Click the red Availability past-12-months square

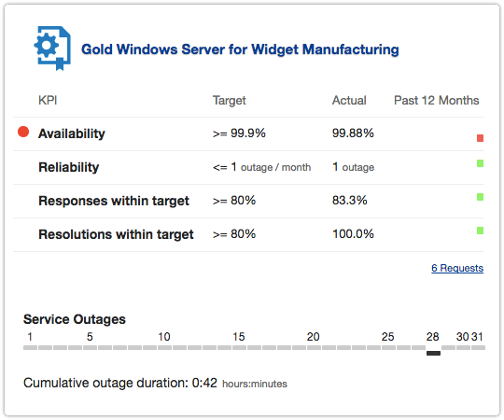tap(481, 138)
